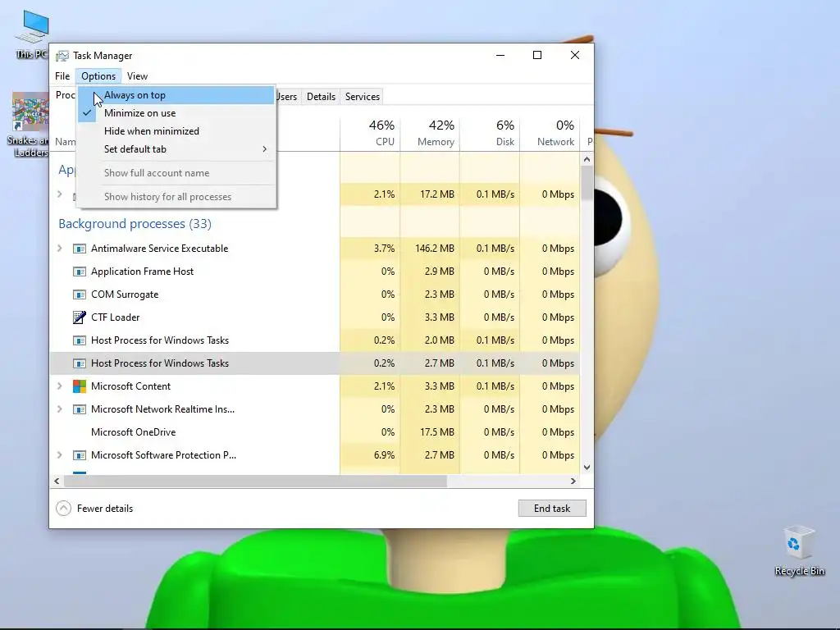
Task: Open Set default tab submenu
Action: [177, 149]
